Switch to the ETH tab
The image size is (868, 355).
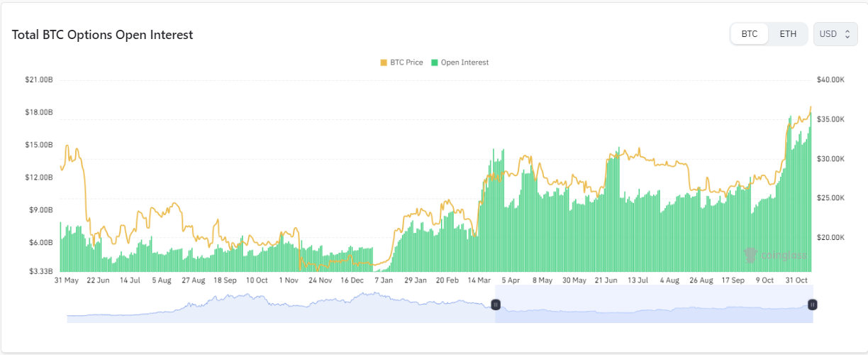[x=788, y=34]
